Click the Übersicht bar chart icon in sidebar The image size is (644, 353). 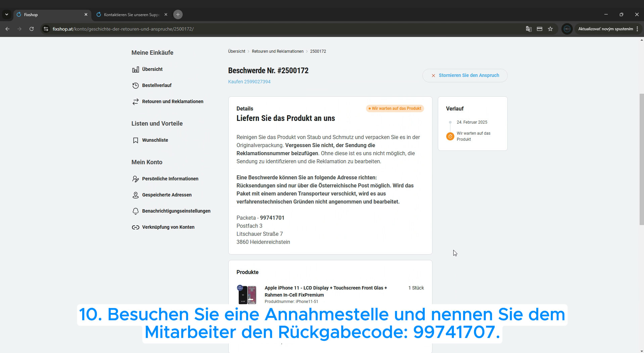pos(135,70)
